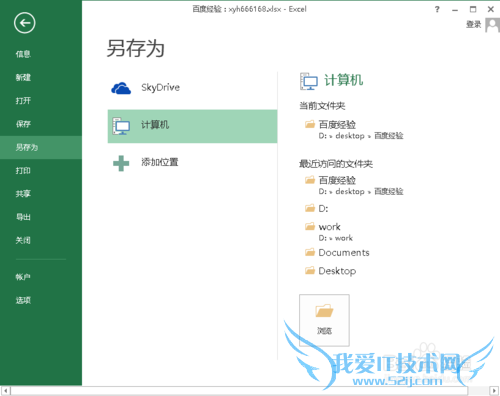Image resolution: width=500 pixels, height=396 pixels.
Task: Click the right scroll arrow
Action: 494,390
